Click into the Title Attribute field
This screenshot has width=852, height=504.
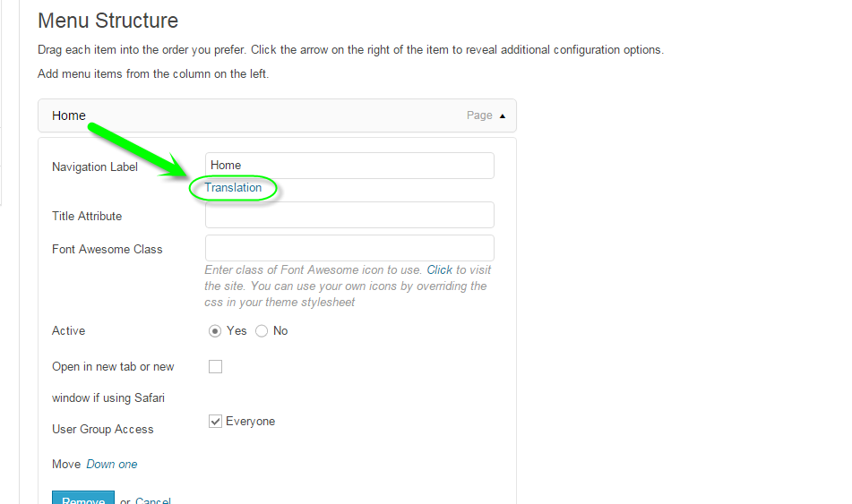[349, 215]
